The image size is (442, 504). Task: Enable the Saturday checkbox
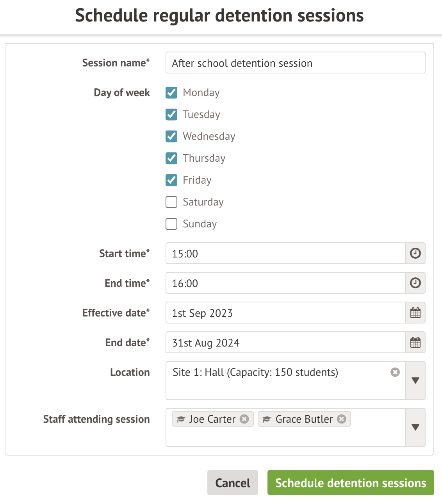coord(171,202)
